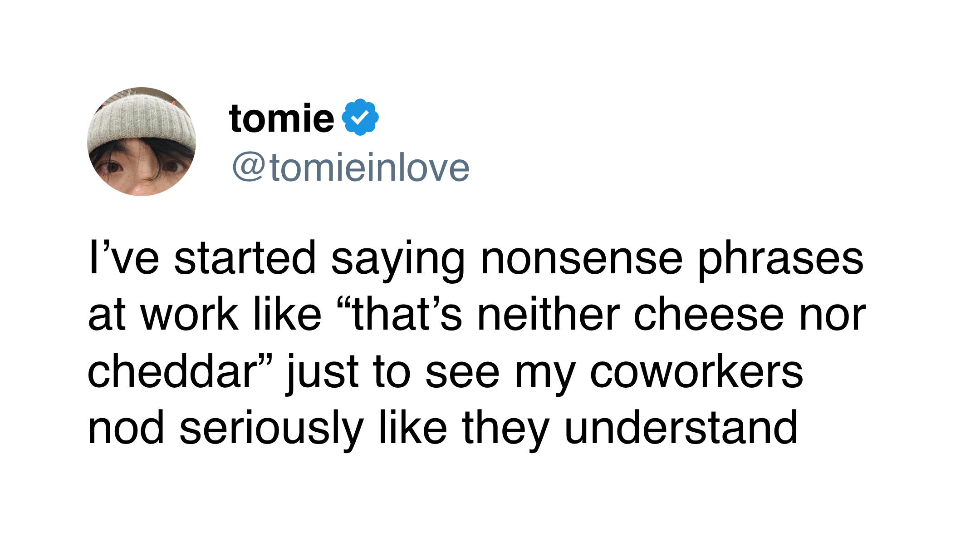Select the word "nod" in the tweet
Viewport: 980px width, 543px height.
coord(126,428)
